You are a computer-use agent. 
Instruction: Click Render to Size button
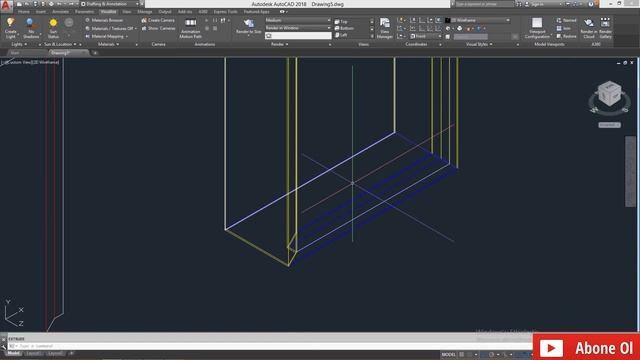pyautogui.click(x=249, y=27)
